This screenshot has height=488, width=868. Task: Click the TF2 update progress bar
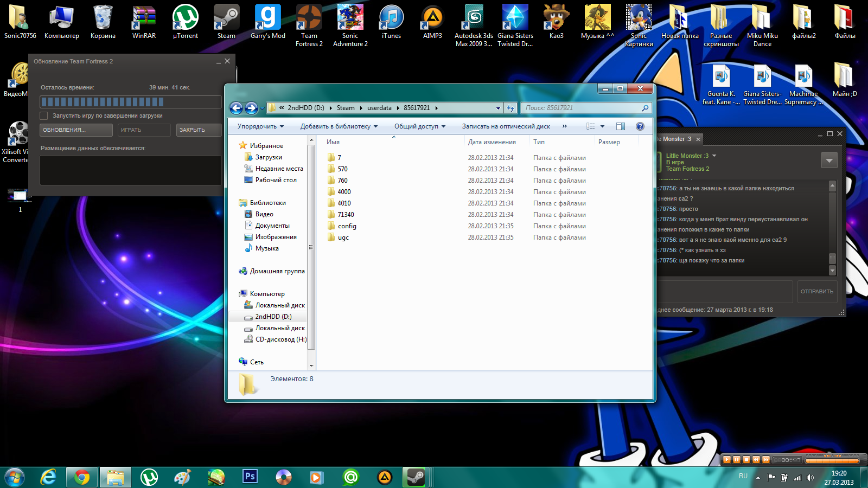click(130, 102)
